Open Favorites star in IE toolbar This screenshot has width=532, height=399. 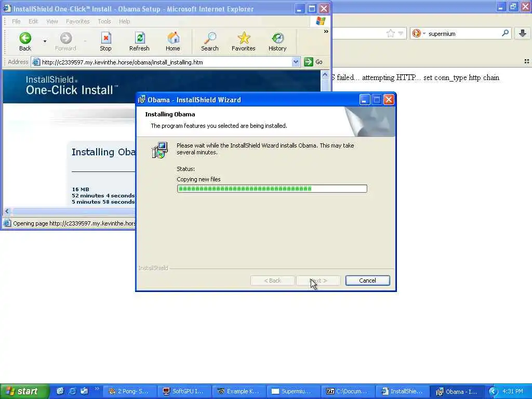(x=243, y=42)
